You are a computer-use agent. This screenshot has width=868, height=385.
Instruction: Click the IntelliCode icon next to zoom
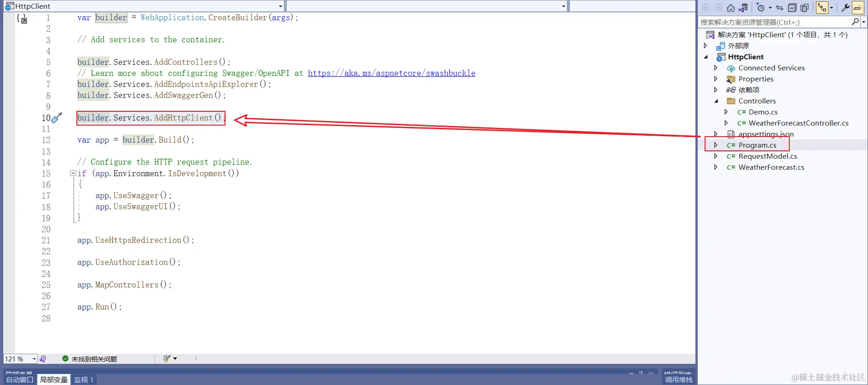click(43, 359)
